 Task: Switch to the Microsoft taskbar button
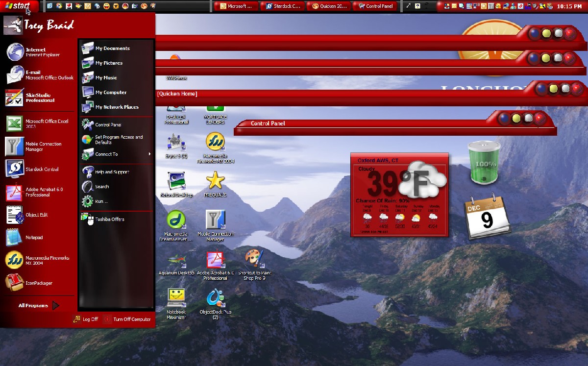click(x=236, y=6)
